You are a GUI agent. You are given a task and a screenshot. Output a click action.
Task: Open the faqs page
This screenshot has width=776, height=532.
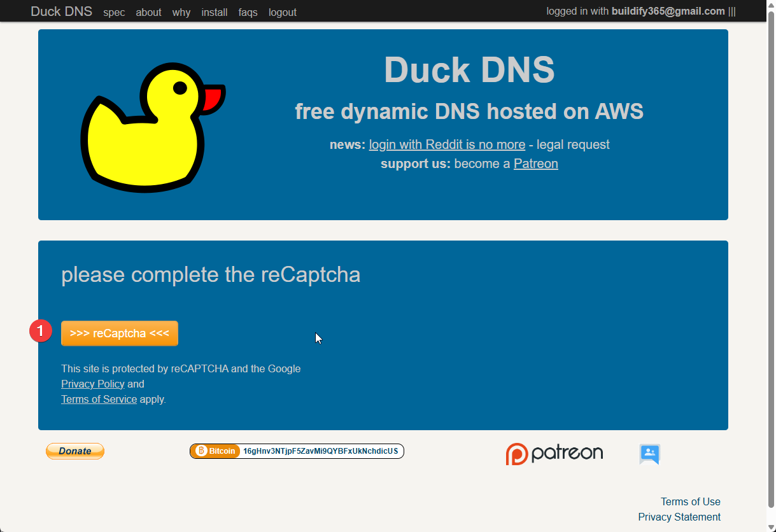[248, 12]
